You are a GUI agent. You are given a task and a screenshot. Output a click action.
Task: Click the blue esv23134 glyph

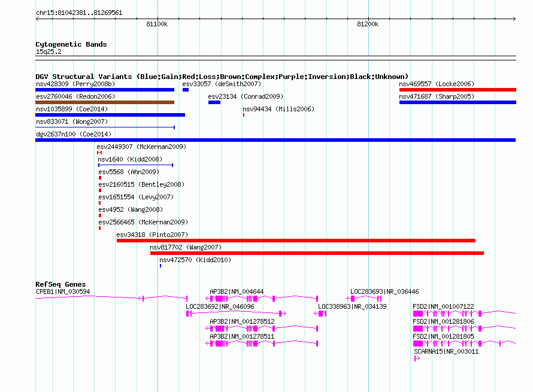pos(214,102)
